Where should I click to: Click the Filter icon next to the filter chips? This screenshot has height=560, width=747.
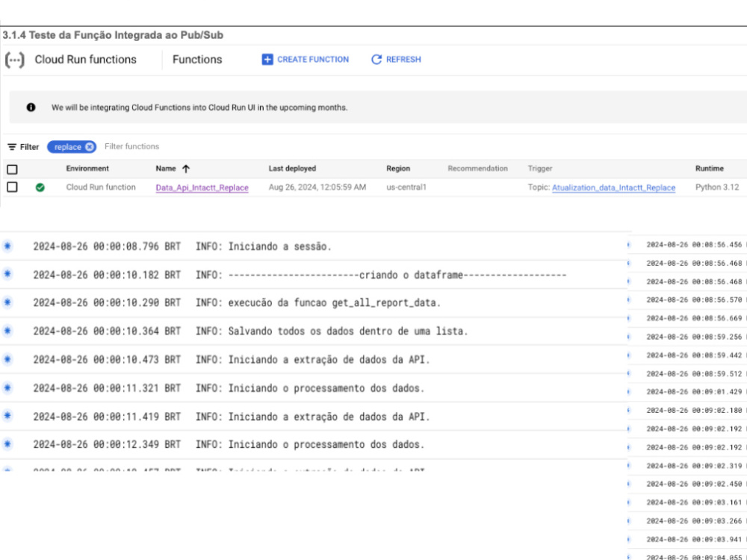coord(12,147)
